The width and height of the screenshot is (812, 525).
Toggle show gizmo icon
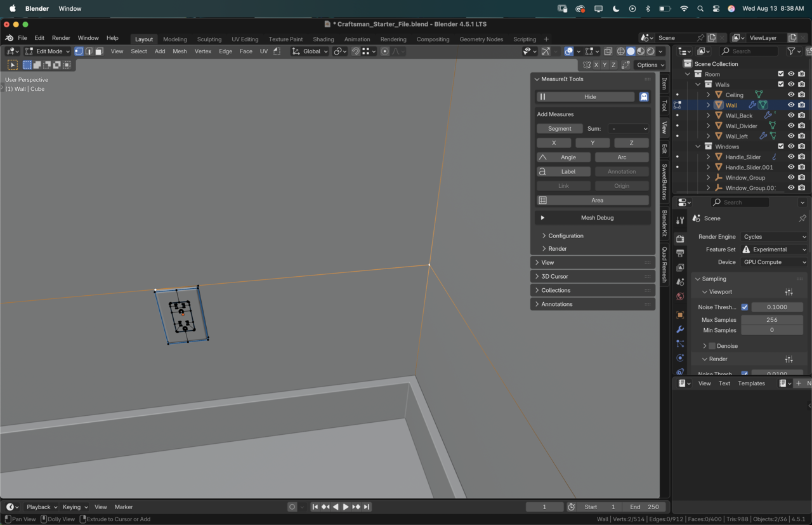[546, 51]
